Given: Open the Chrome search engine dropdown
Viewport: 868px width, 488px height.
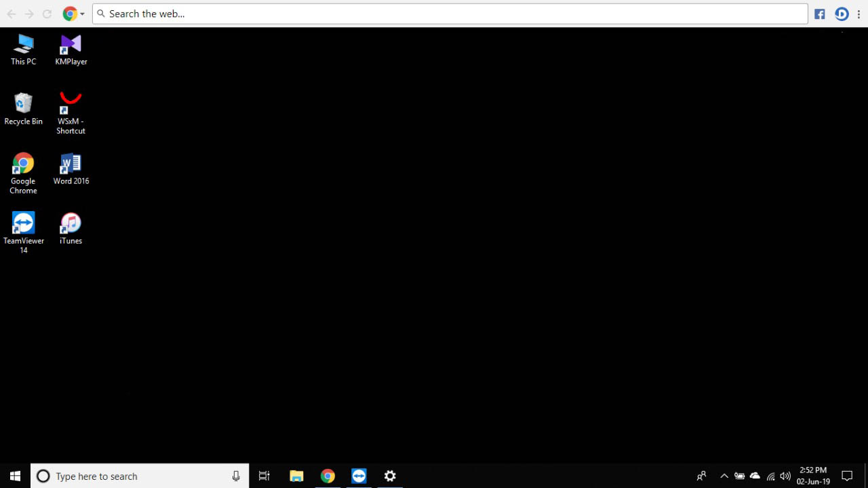Looking at the screenshot, I should [73, 14].
